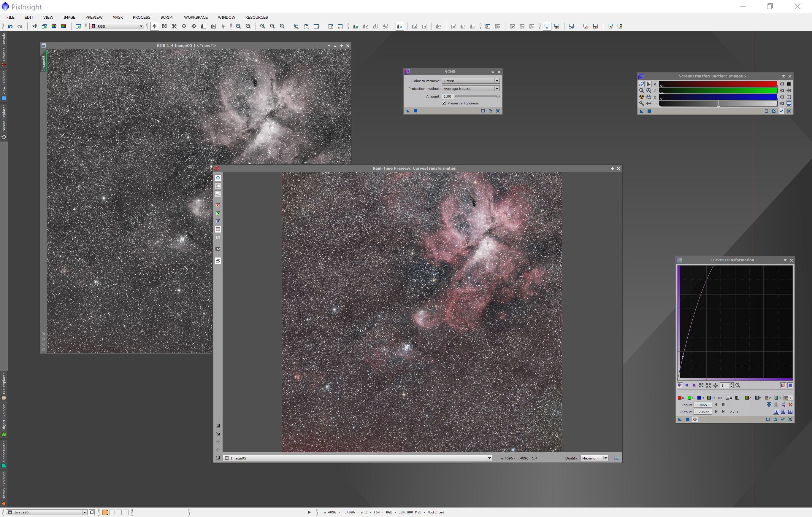Increase curve zoom factor spinner
Viewport: 812px width, 517px height.
point(731,384)
